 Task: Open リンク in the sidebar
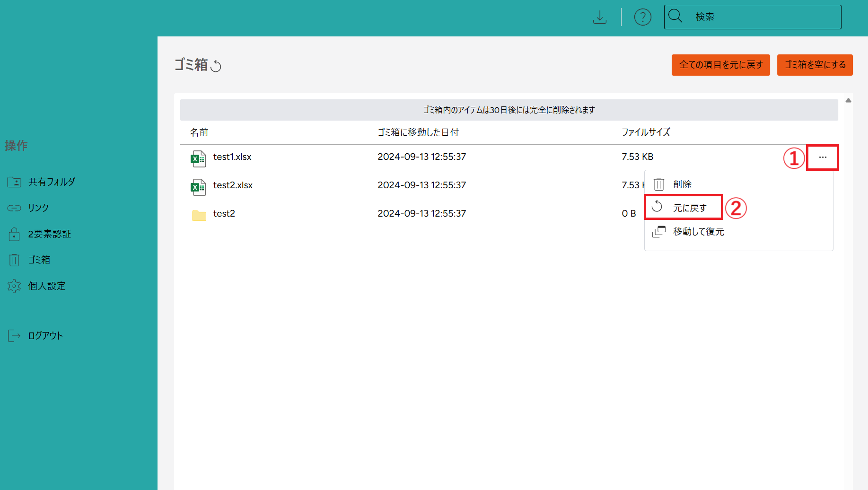[x=38, y=208]
